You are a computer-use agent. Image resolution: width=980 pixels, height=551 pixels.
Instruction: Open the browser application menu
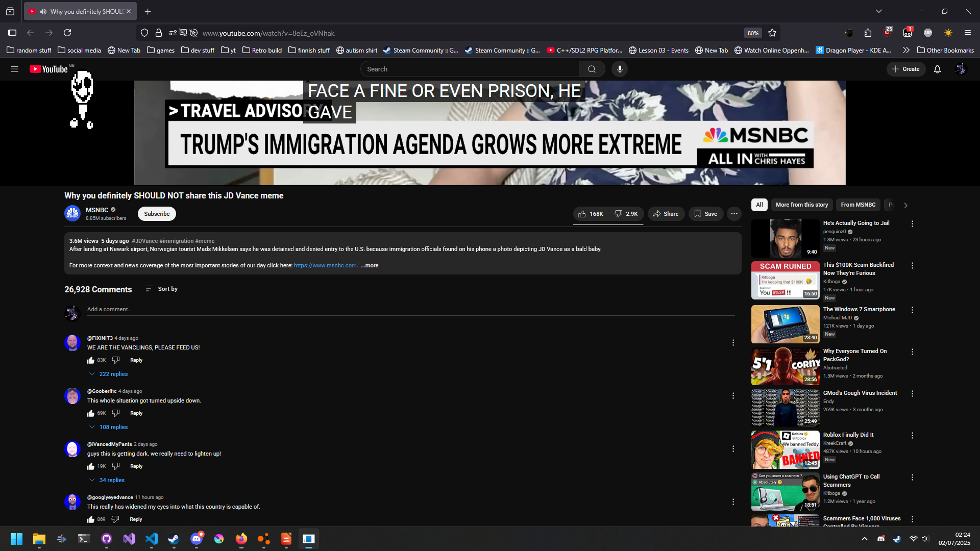point(967,33)
